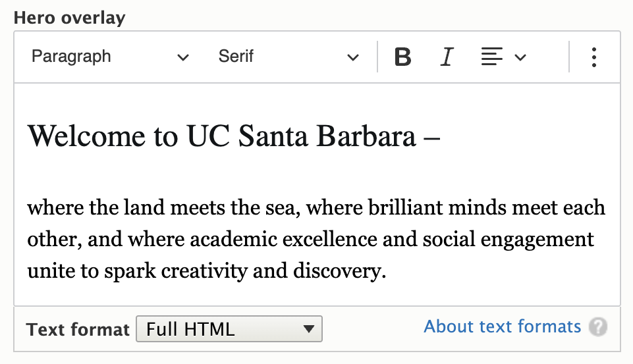Click the 'Hero overlay' field label
The image size is (633, 364).
click(x=69, y=18)
